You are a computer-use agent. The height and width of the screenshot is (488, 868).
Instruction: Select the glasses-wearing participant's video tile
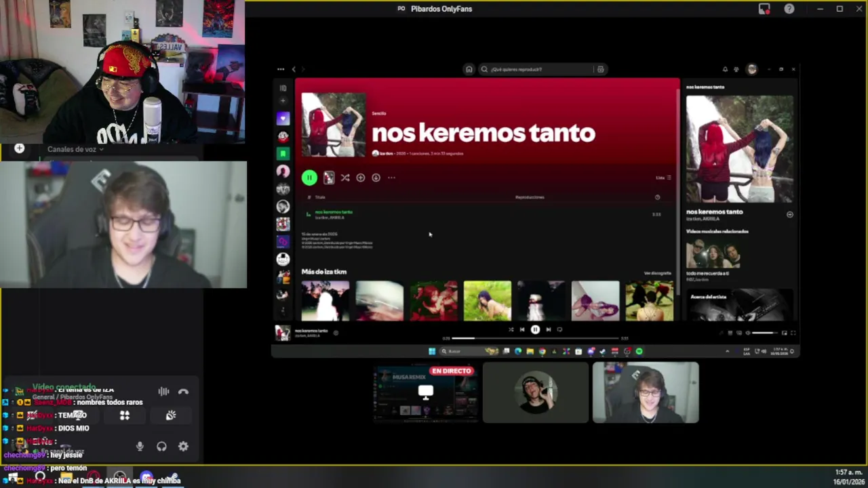coord(646,392)
